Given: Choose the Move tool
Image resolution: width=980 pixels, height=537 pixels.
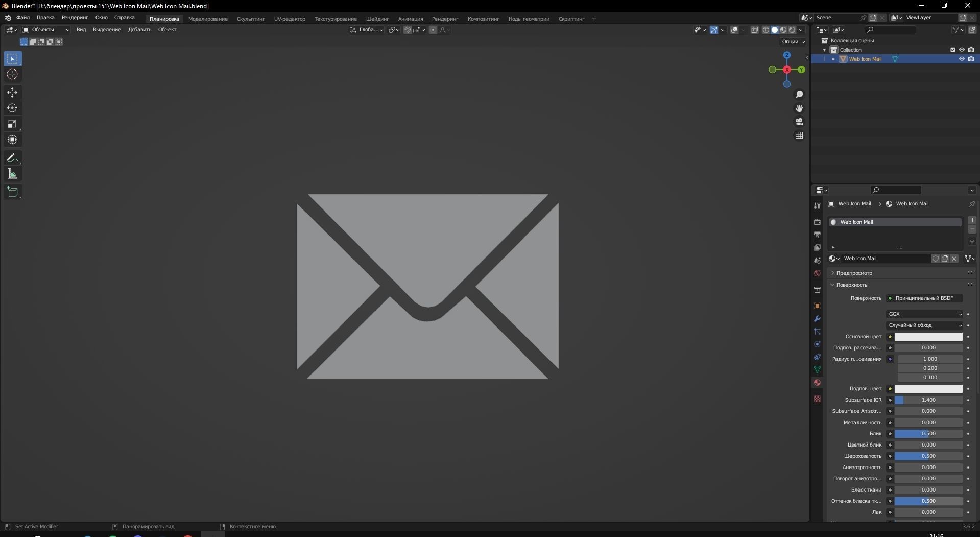Looking at the screenshot, I should 13,92.
